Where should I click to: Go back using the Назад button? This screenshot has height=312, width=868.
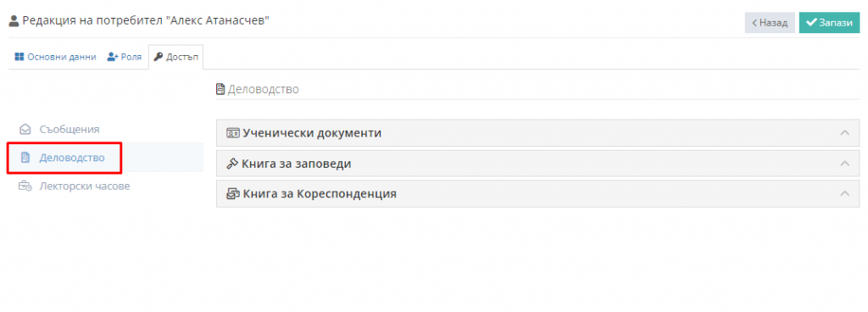click(x=770, y=23)
